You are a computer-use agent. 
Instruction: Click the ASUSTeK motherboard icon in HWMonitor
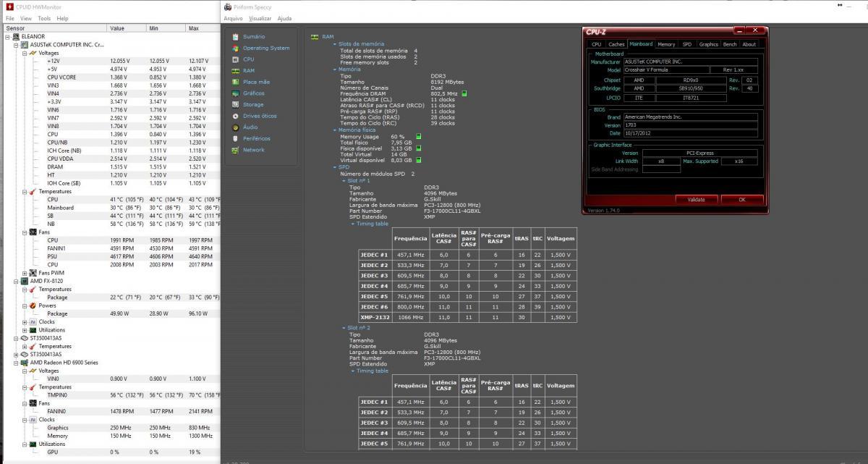click(x=25, y=44)
